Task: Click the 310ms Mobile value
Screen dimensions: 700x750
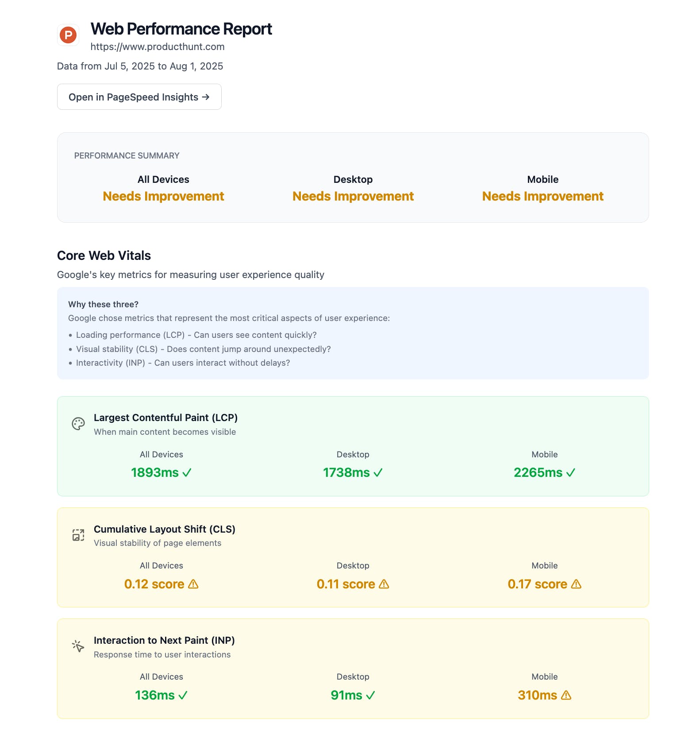Action: coord(538,695)
